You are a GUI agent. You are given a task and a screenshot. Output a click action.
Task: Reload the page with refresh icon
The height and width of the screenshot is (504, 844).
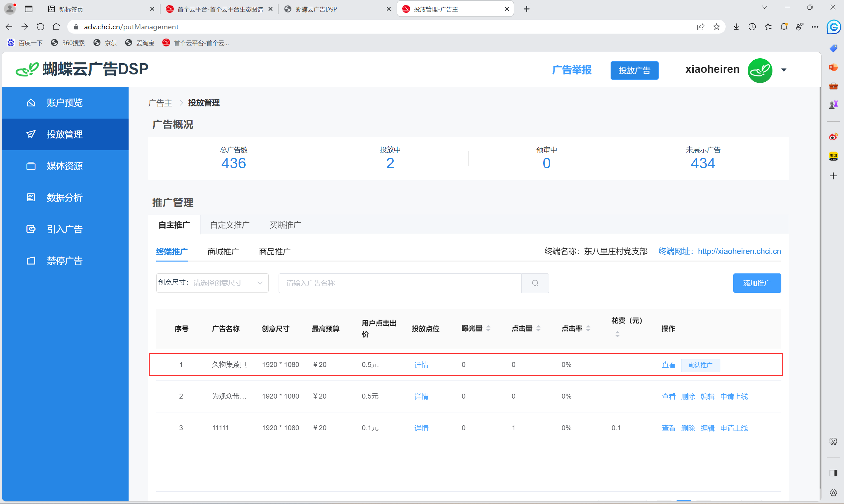pos(41,27)
